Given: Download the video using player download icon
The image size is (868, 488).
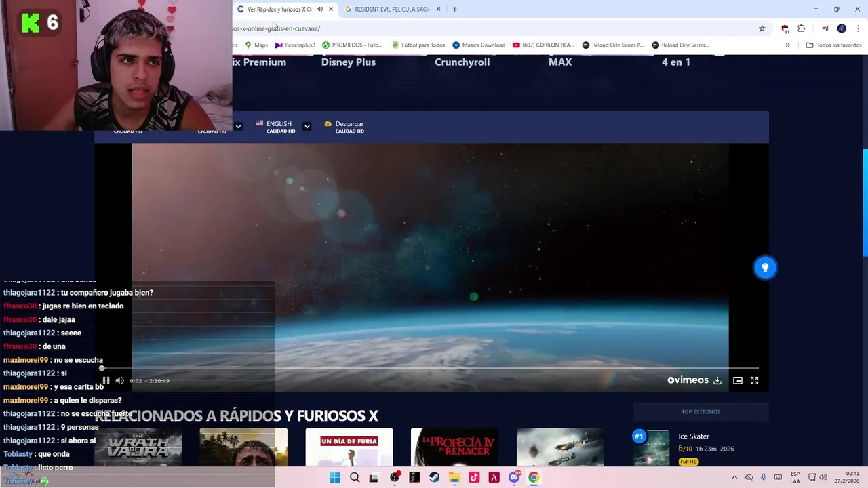Looking at the screenshot, I should pyautogui.click(x=717, y=380).
